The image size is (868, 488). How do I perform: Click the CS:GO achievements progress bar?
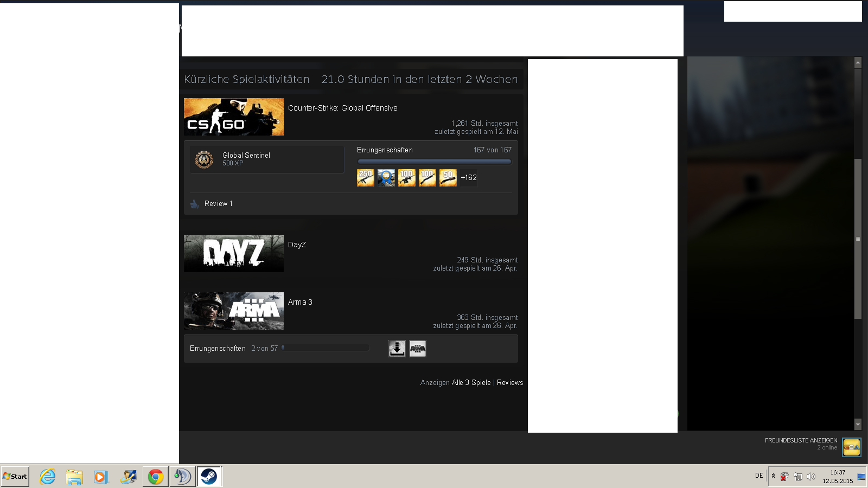[434, 162]
